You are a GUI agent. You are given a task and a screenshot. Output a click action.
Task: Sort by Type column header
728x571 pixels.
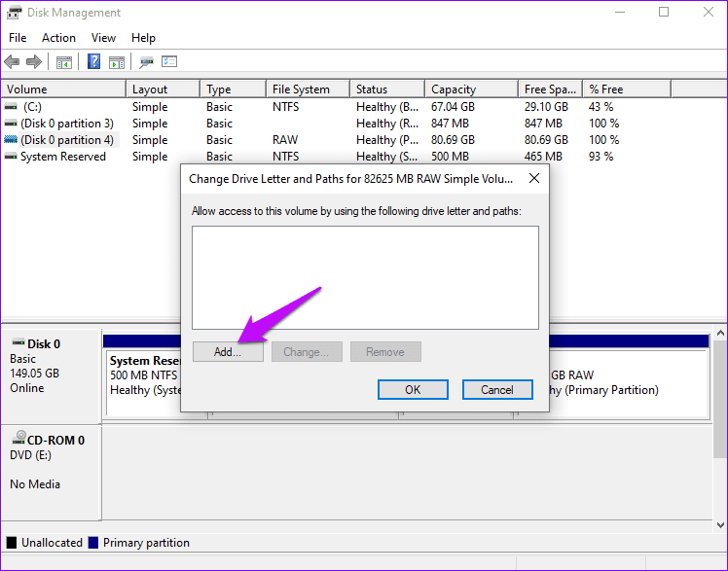[233, 89]
